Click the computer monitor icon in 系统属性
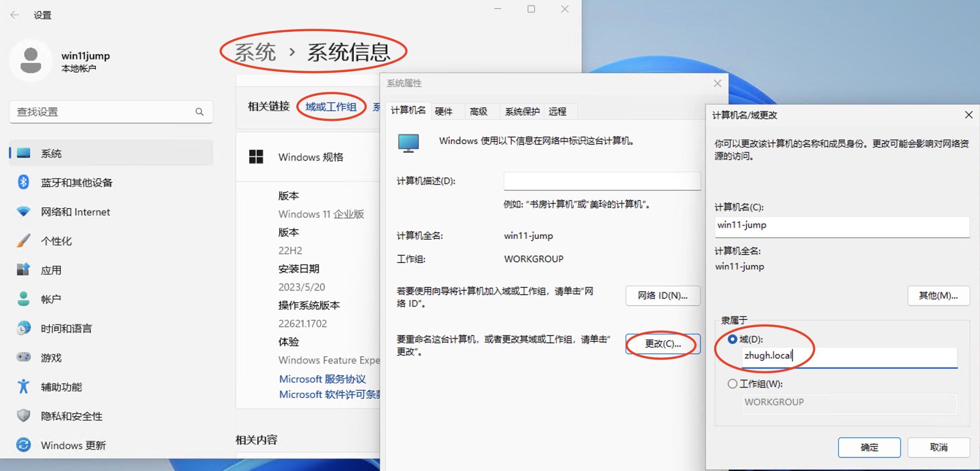Image resolution: width=980 pixels, height=471 pixels. coord(408,143)
